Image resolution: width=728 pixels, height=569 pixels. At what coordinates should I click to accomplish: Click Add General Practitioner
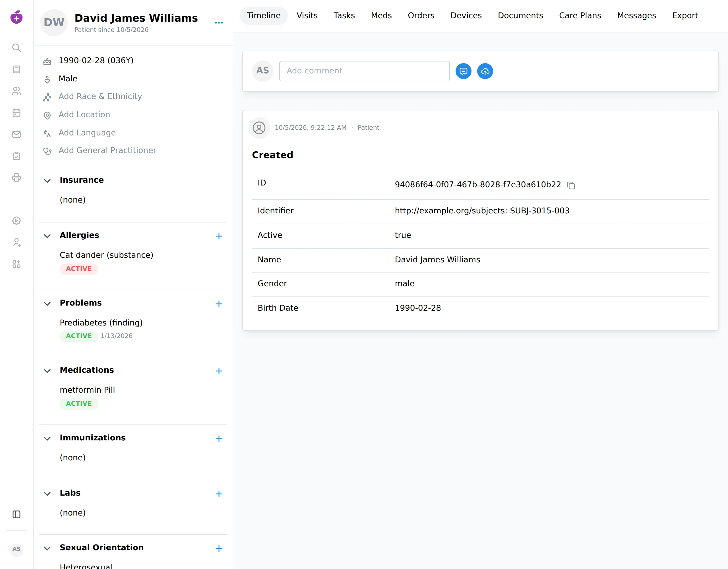point(107,151)
